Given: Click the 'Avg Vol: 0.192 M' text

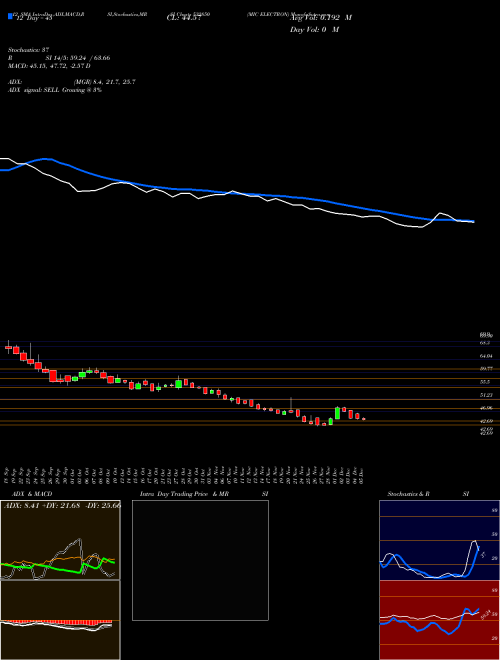Looking at the screenshot, I should pos(321,18).
